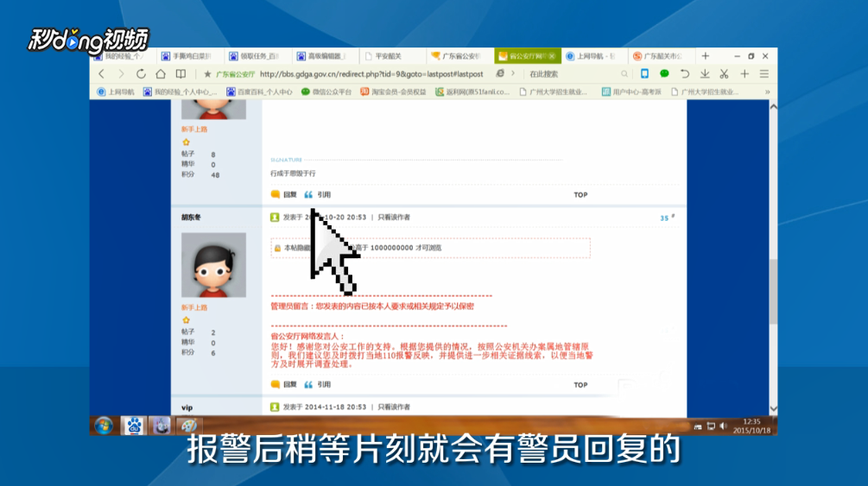
Task: Click 新手上路 rank under 胡东冬's avatar
Action: click(194, 308)
